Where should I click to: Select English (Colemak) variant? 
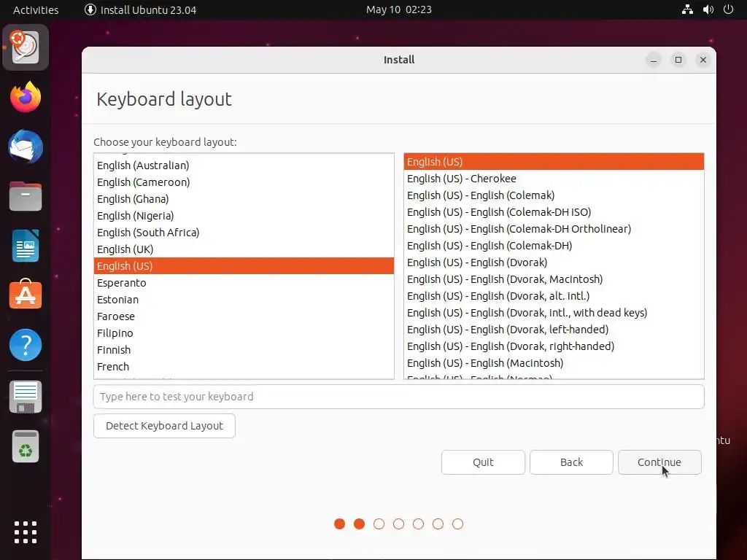point(554,195)
